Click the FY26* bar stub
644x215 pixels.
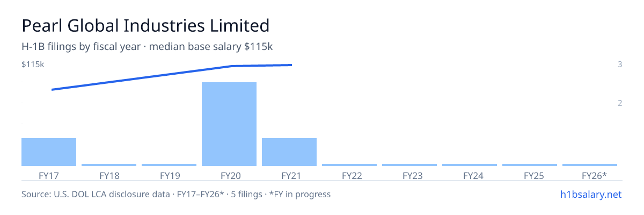590,165
